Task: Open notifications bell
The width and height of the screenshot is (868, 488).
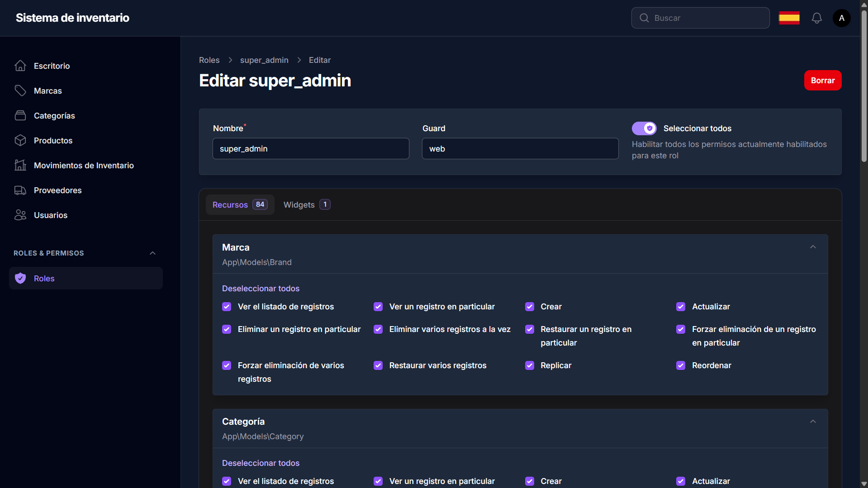Action: (816, 18)
